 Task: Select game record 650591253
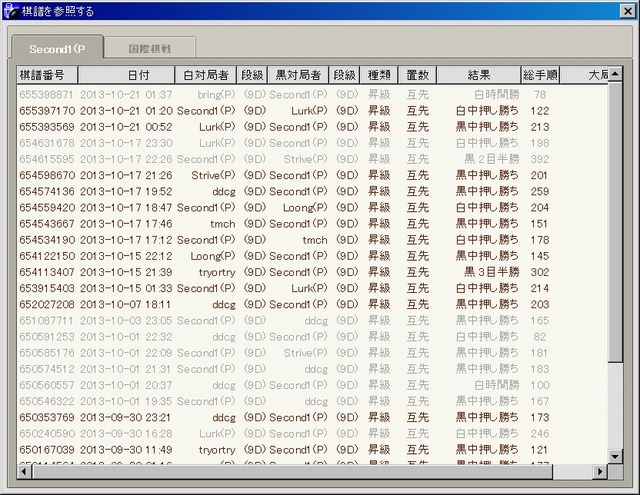(x=312, y=337)
